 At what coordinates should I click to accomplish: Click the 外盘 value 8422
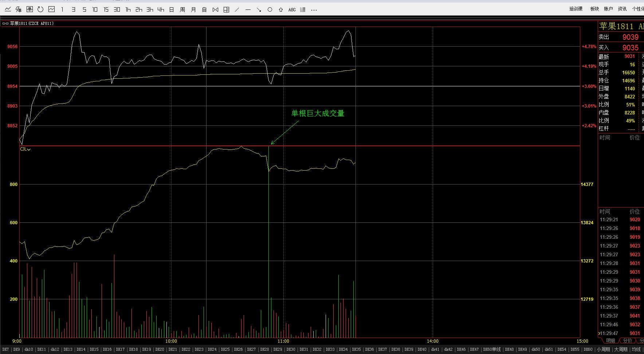coord(630,97)
